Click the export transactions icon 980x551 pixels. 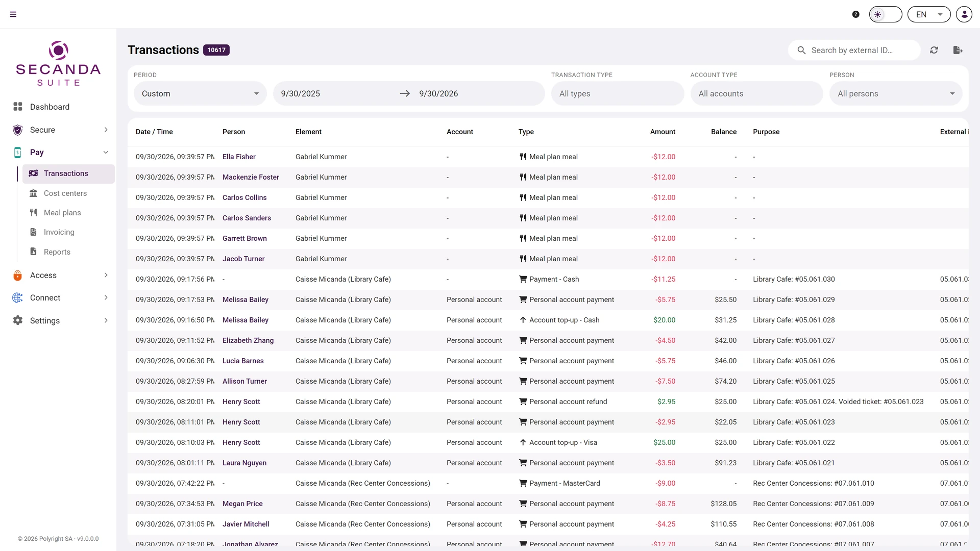(958, 50)
